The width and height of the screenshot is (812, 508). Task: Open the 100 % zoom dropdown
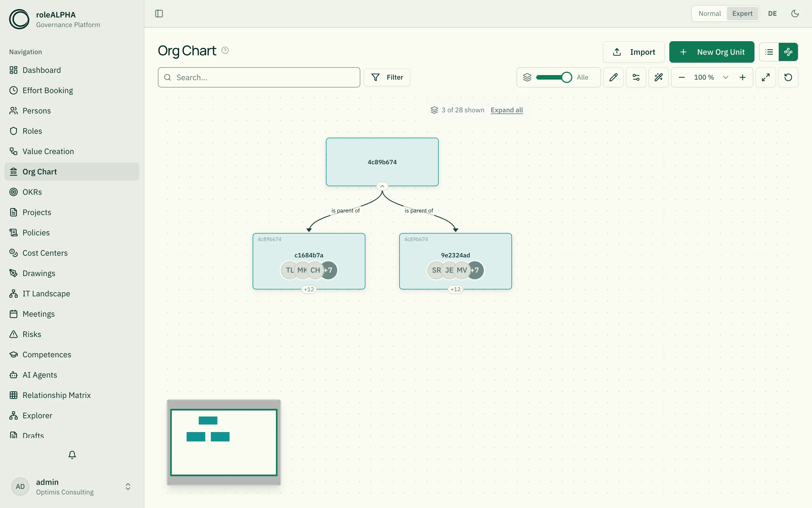tap(711, 77)
